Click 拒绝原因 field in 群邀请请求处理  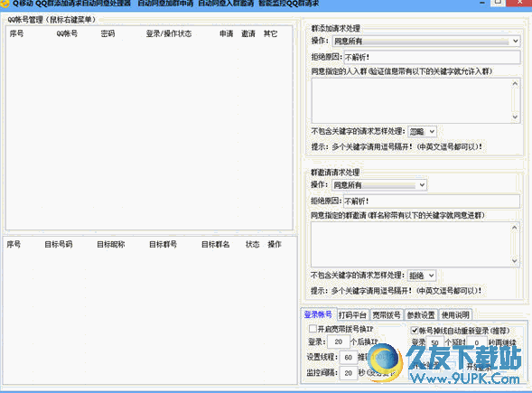point(431,201)
